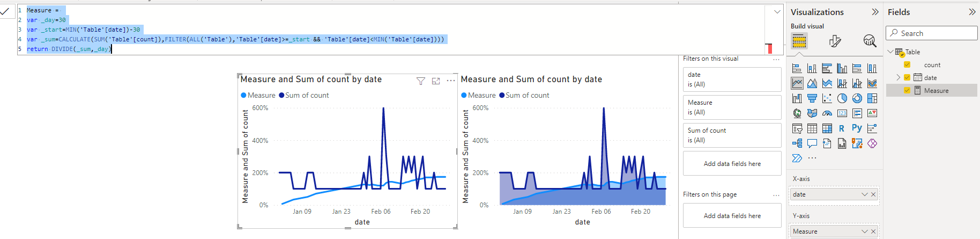Open Filters on this page options
Image resolution: width=980 pixels, height=239 pixels.
click(x=776, y=195)
